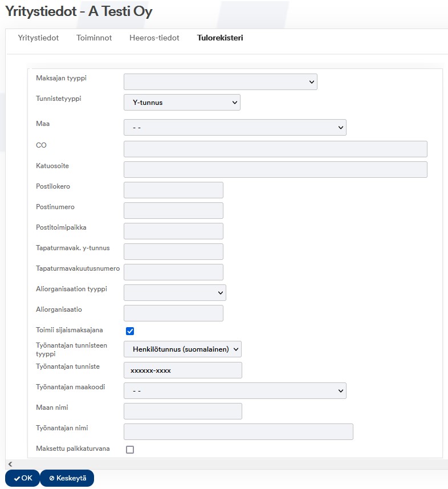Open Työnantajan tunnisteen tyyppi dropdown
Screen dimensions: 448x489
click(182, 349)
